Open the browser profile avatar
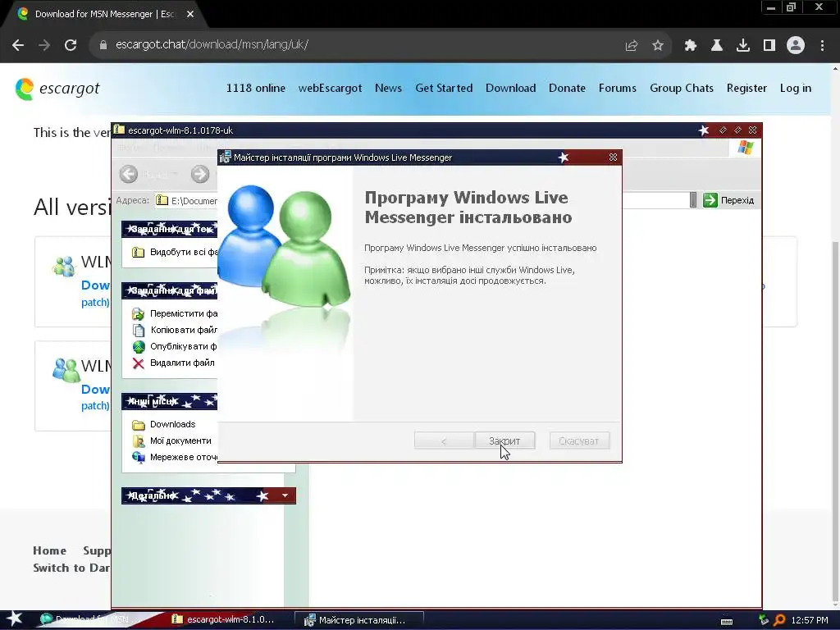Image resolution: width=840 pixels, height=630 pixels. (796, 45)
